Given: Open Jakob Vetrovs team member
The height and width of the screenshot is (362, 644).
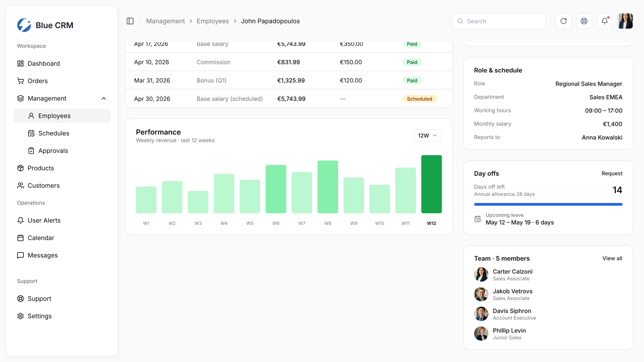Looking at the screenshot, I should click(548, 294).
